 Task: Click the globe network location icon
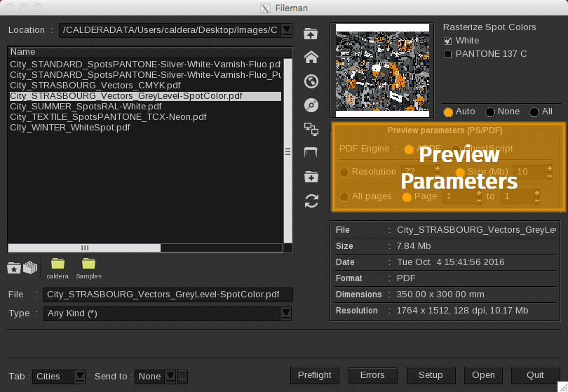pyautogui.click(x=311, y=81)
